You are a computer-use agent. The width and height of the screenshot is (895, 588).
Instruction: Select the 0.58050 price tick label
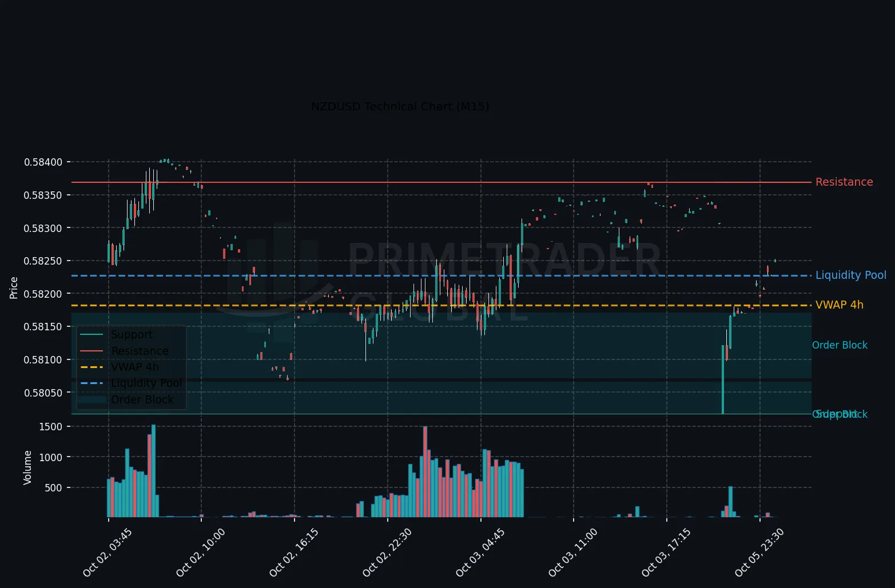(x=43, y=393)
